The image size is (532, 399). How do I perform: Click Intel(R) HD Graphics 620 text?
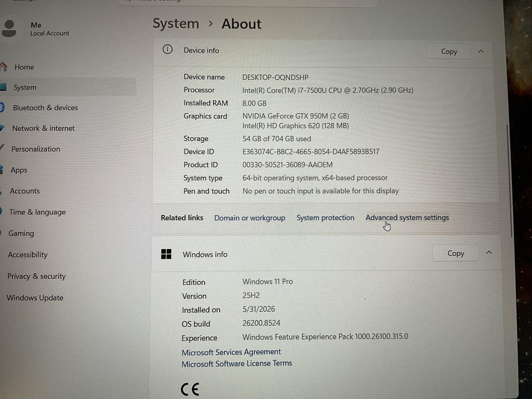[295, 126]
